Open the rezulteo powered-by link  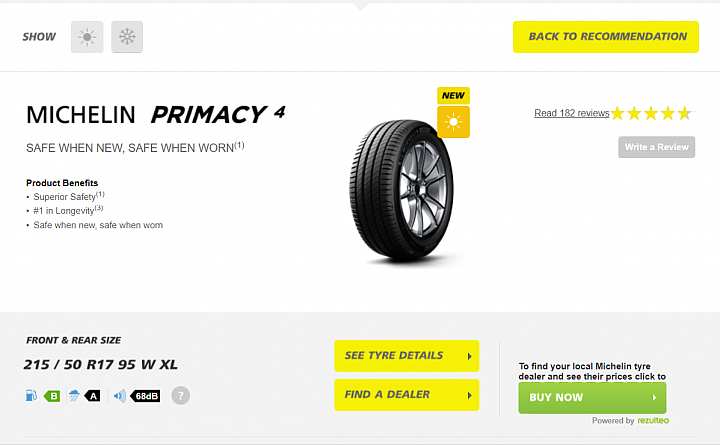pos(653,420)
